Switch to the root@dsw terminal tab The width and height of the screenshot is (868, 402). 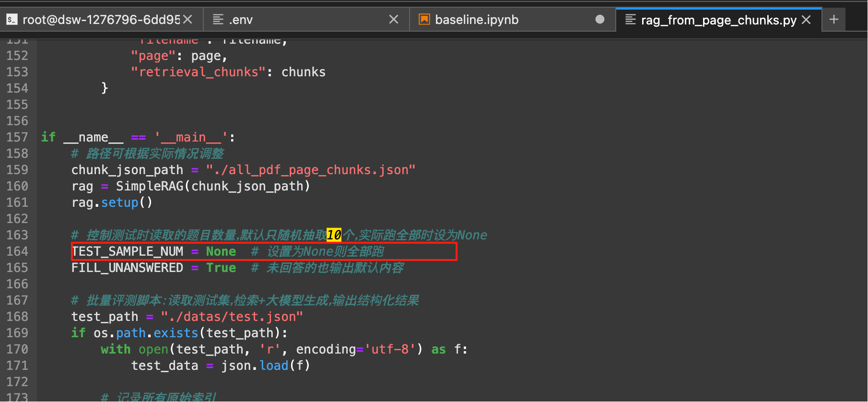pyautogui.click(x=101, y=20)
